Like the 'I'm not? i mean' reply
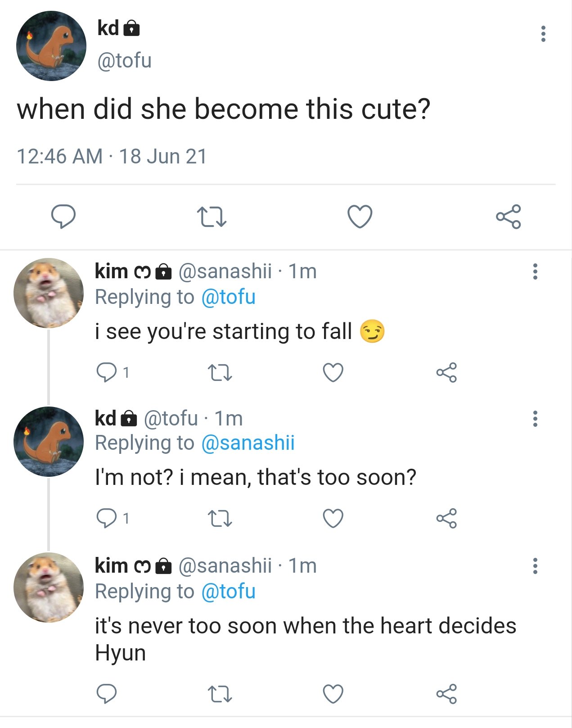The height and width of the screenshot is (728, 572). click(333, 518)
